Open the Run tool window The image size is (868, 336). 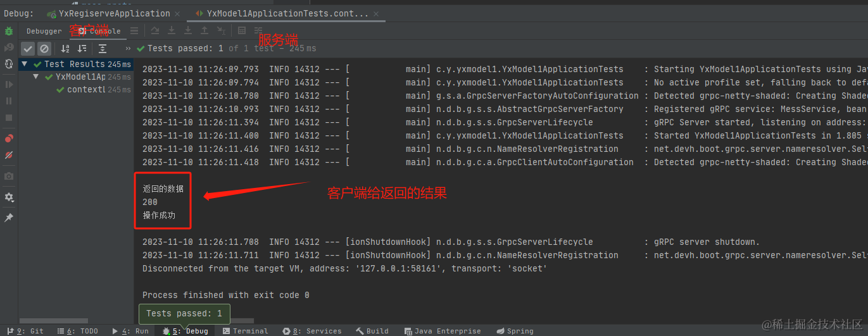[x=130, y=331]
